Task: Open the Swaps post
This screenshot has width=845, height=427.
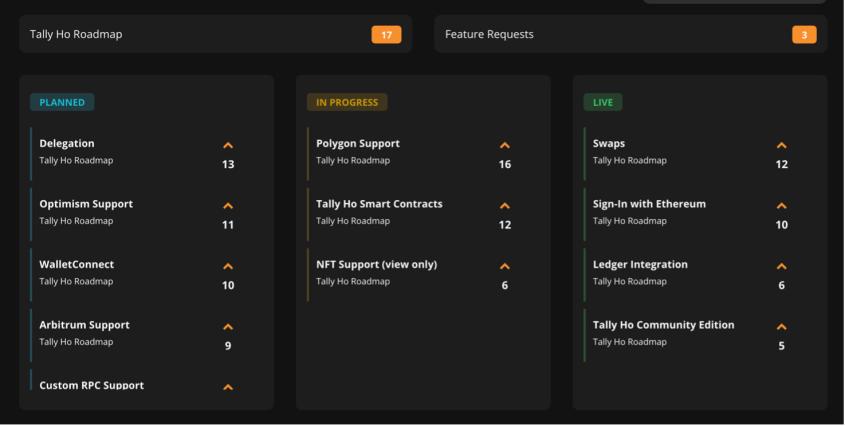Action: (609, 143)
